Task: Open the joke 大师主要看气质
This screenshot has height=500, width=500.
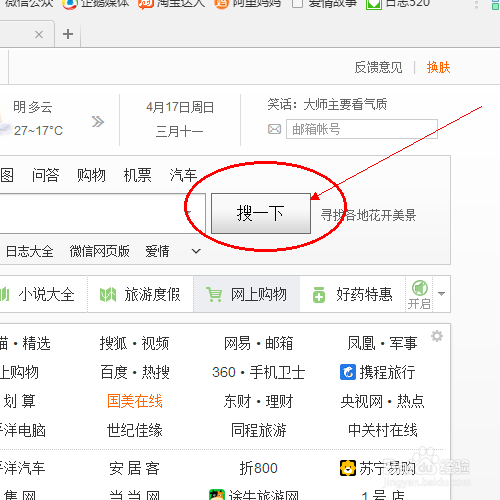Action: point(345,105)
